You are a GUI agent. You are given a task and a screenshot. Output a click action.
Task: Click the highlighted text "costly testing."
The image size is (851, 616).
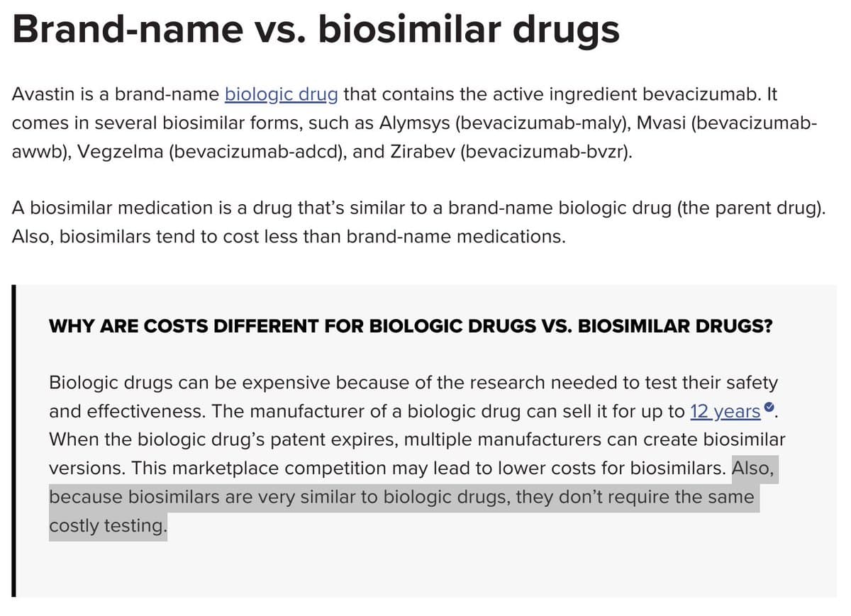tap(107, 526)
